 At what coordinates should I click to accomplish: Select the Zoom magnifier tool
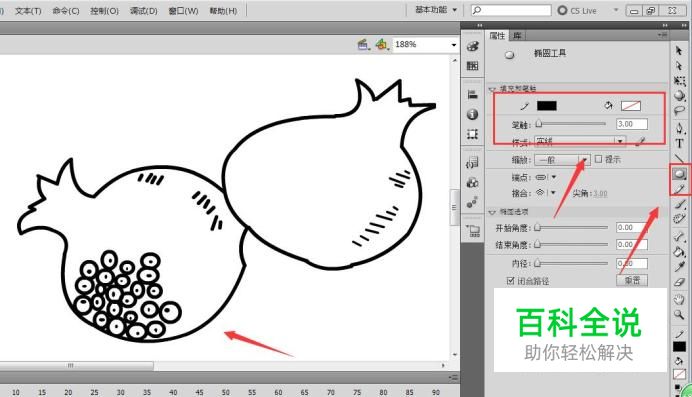[679, 315]
